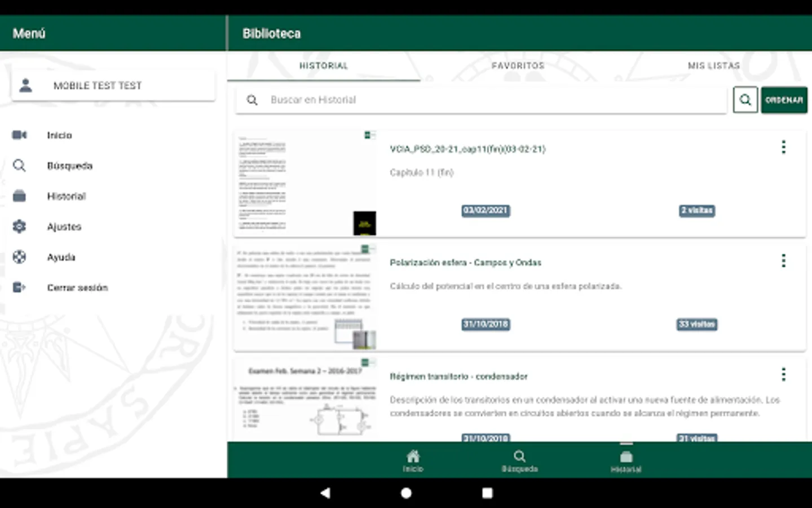Switch to the HISTORIAL tab
The width and height of the screenshot is (812, 508).
tap(324, 66)
